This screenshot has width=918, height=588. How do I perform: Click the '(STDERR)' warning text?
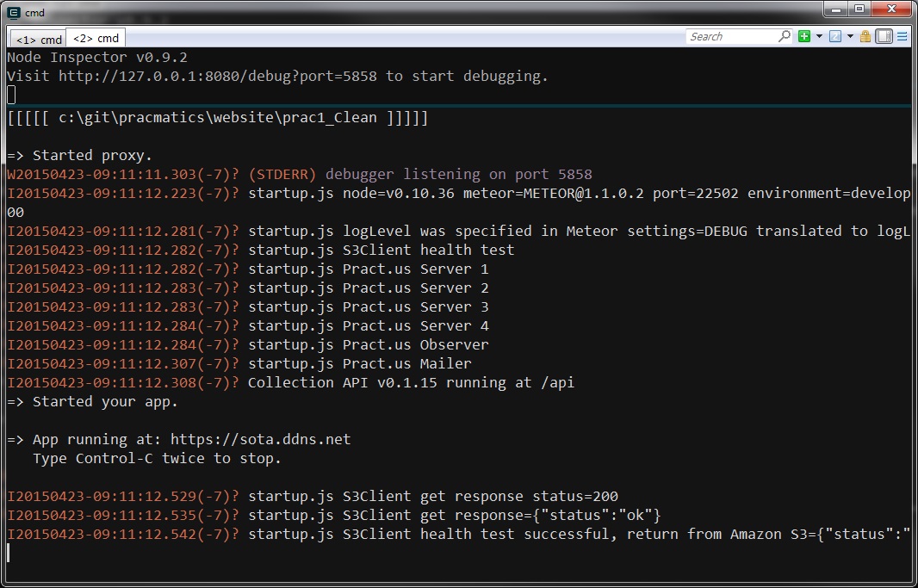282,175
